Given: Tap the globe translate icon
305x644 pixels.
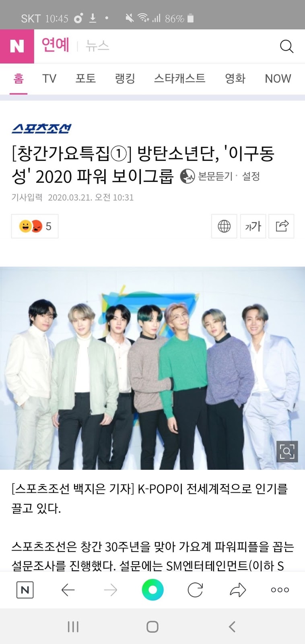Looking at the screenshot, I should (224, 226).
